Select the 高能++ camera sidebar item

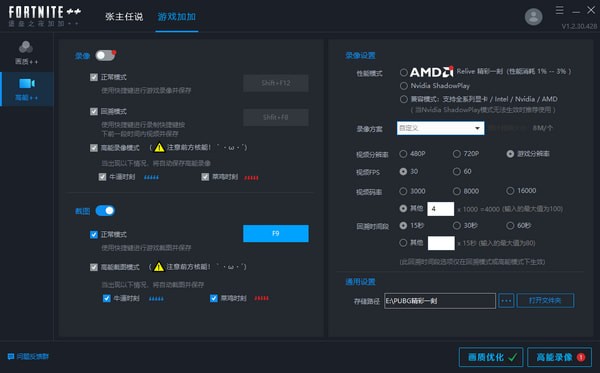tap(26, 89)
